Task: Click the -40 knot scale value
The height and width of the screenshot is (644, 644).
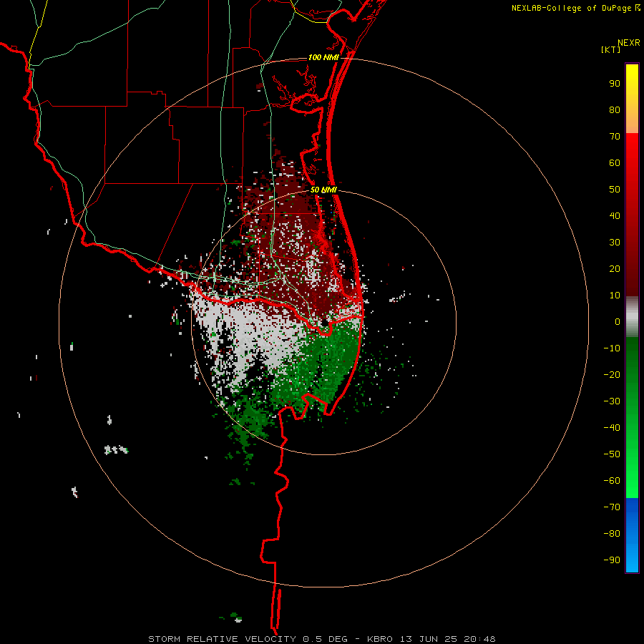Action: pos(612,428)
